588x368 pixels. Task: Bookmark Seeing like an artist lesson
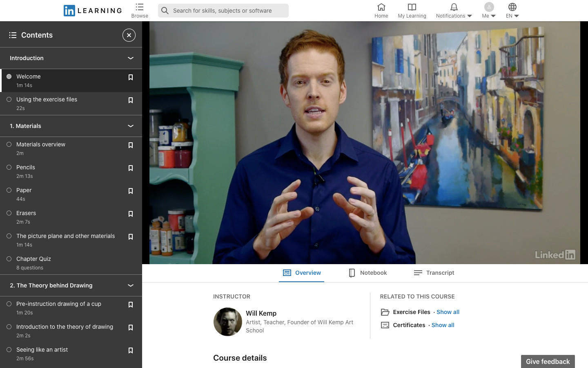pos(131,350)
